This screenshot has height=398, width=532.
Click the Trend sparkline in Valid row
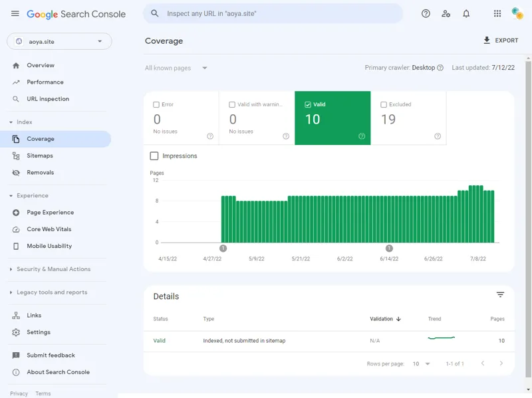tap(441, 338)
